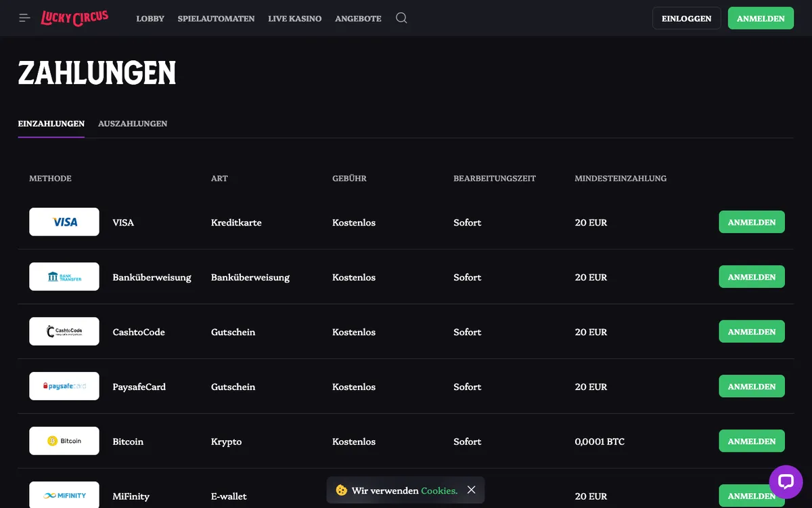Open the search magnifier icon
Viewport: 812px width, 508px height.
(x=401, y=18)
